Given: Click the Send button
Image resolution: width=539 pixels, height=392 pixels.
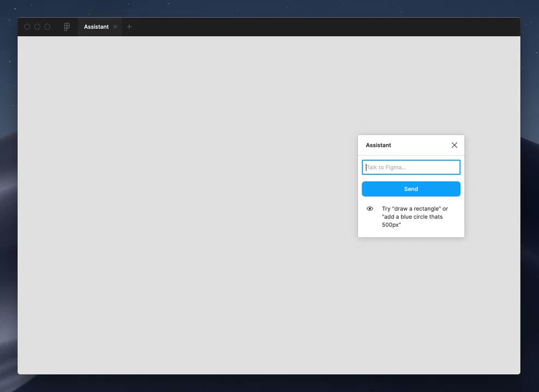Looking at the screenshot, I should pyautogui.click(x=411, y=189).
